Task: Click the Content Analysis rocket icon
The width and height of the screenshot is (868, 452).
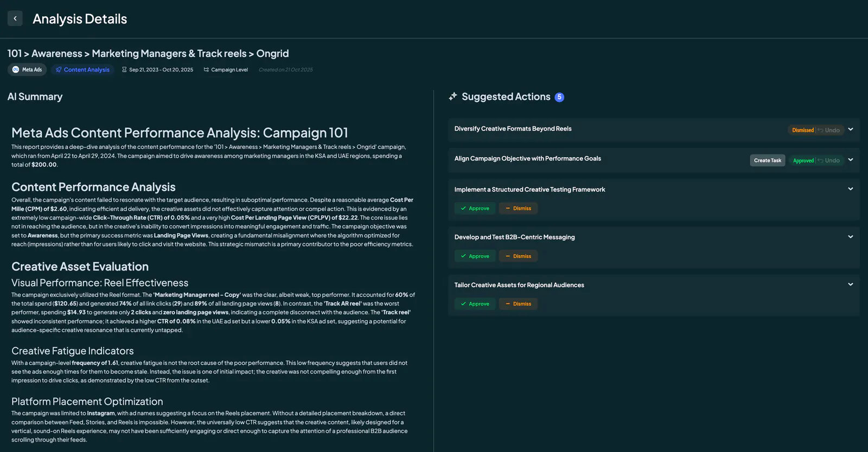Action: click(x=59, y=69)
